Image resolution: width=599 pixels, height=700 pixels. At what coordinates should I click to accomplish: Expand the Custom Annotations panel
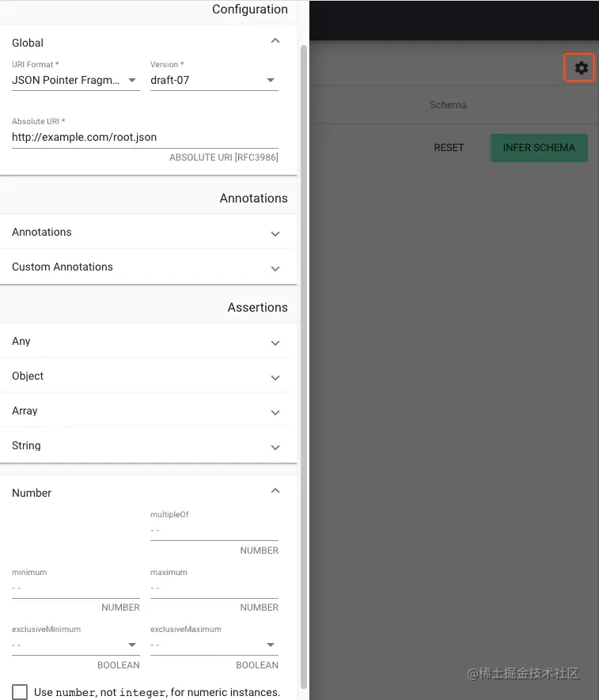point(146,267)
